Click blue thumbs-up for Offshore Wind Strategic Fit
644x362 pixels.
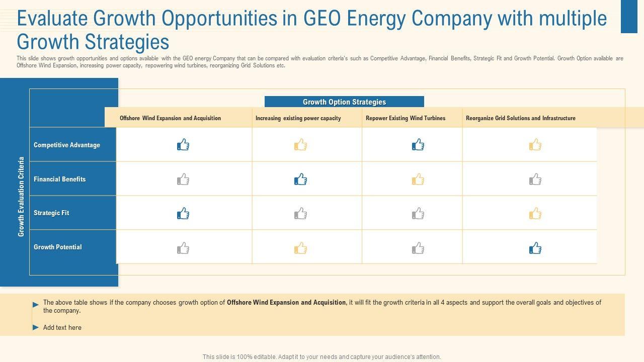point(183,213)
